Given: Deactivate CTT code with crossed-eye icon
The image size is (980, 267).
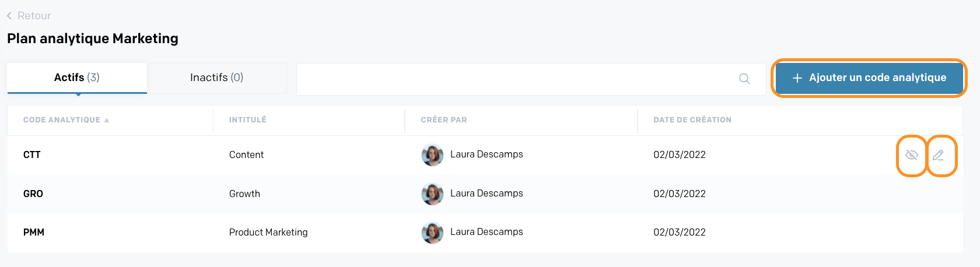Looking at the screenshot, I should 912,155.
